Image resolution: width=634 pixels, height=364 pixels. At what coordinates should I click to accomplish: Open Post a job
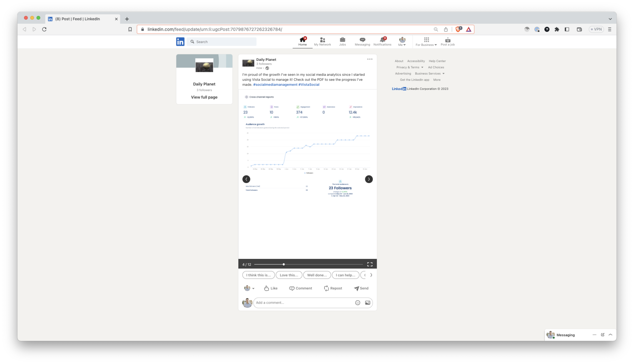click(448, 41)
